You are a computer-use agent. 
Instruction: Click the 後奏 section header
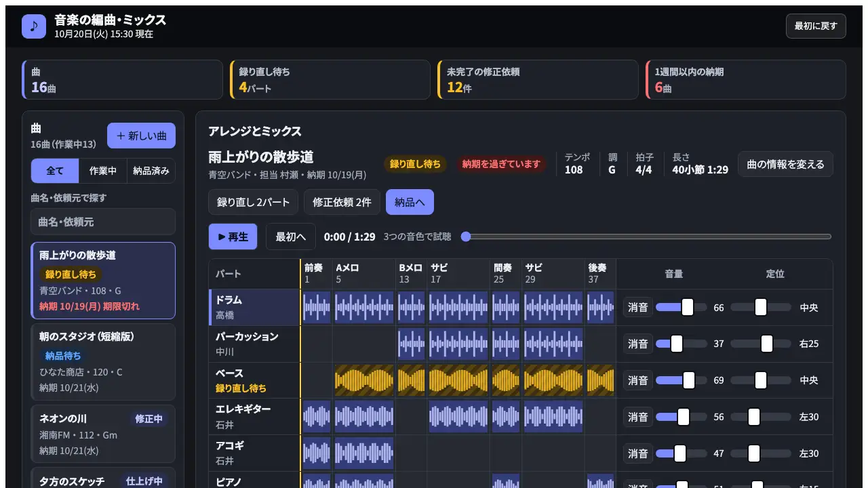[600, 273]
